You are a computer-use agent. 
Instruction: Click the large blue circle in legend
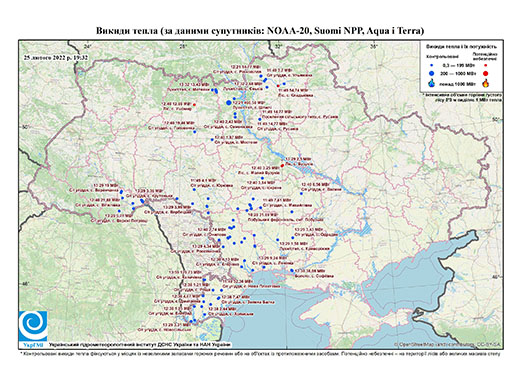pyautogui.click(x=432, y=73)
